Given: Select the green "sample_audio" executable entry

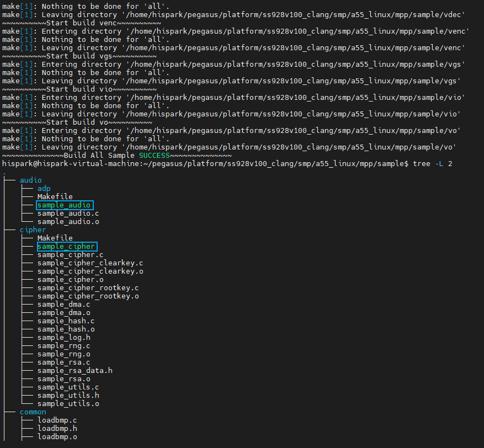Looking at the screenshot, I should [x=64, y=205].
